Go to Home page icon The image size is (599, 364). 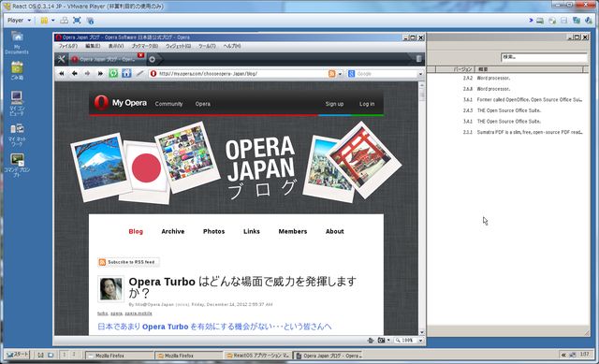tap(126, 73)
